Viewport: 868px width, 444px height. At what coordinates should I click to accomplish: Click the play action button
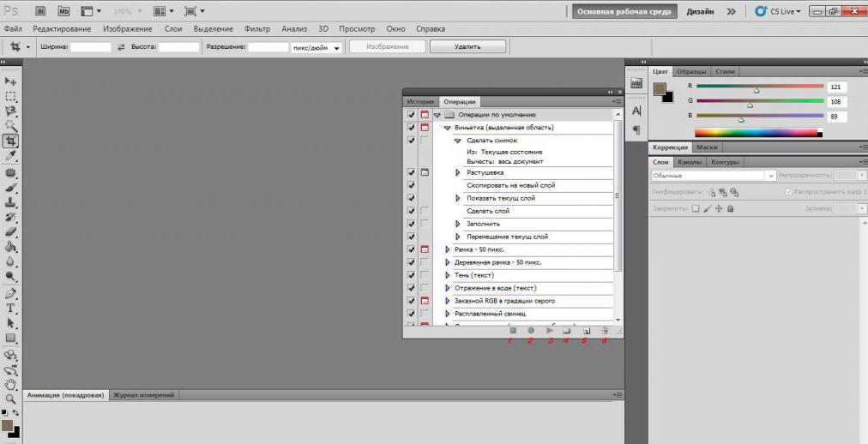pyautogui.click(x=549, y=331)
